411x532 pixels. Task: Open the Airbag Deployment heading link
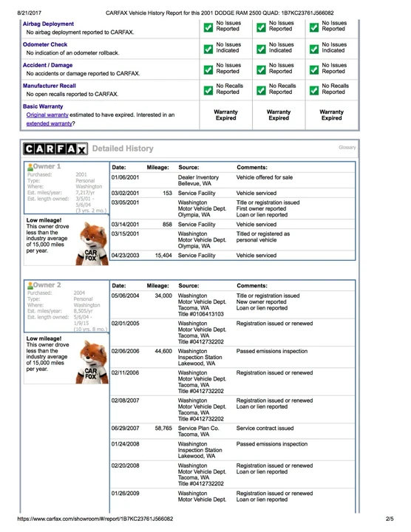pos(48,24)
